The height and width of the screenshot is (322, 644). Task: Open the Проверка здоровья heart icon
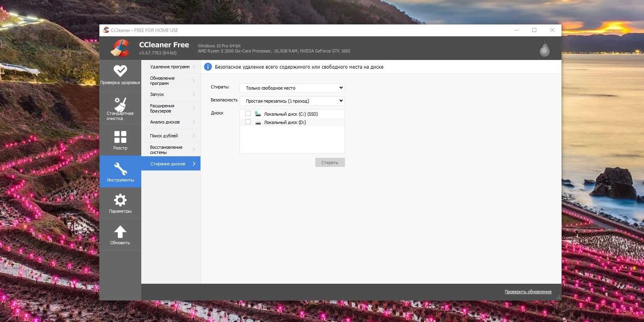pyautogui.click(x=120, y=71)
